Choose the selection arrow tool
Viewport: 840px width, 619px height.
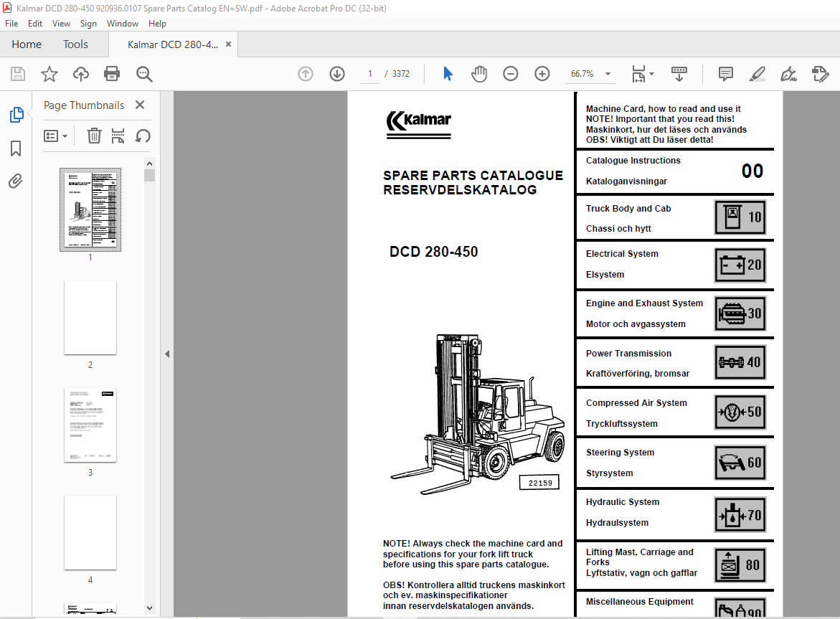coord(448,74)
